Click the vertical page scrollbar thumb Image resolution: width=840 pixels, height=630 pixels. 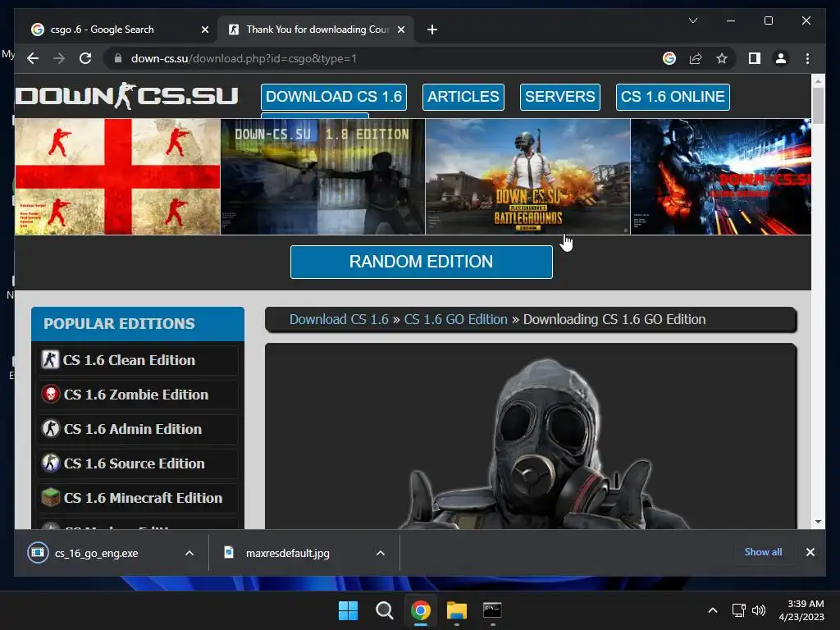coord(818,106)
